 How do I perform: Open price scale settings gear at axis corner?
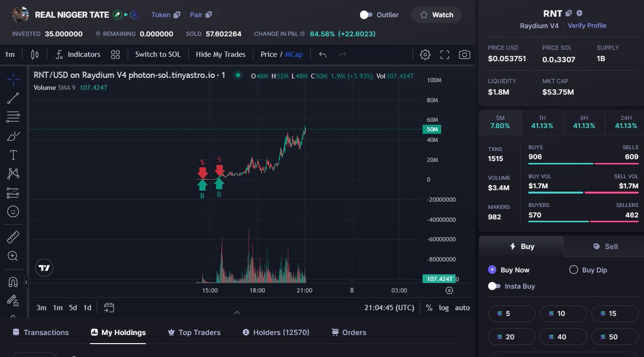(450, 290)
